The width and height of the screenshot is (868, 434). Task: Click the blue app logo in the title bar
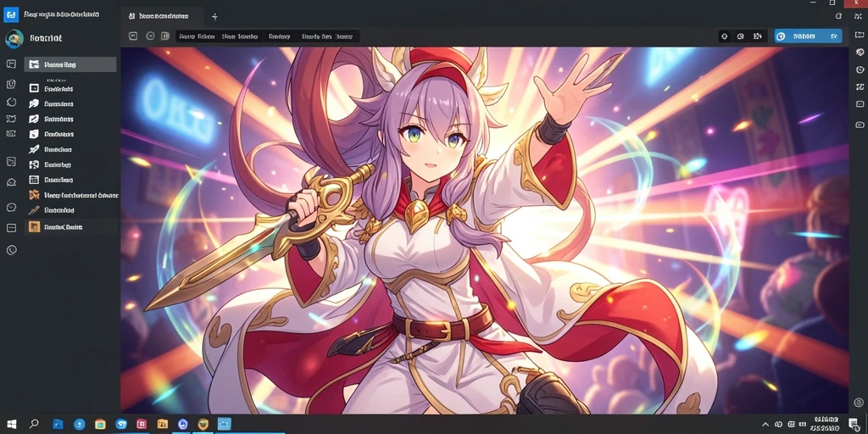pos(11,15)
